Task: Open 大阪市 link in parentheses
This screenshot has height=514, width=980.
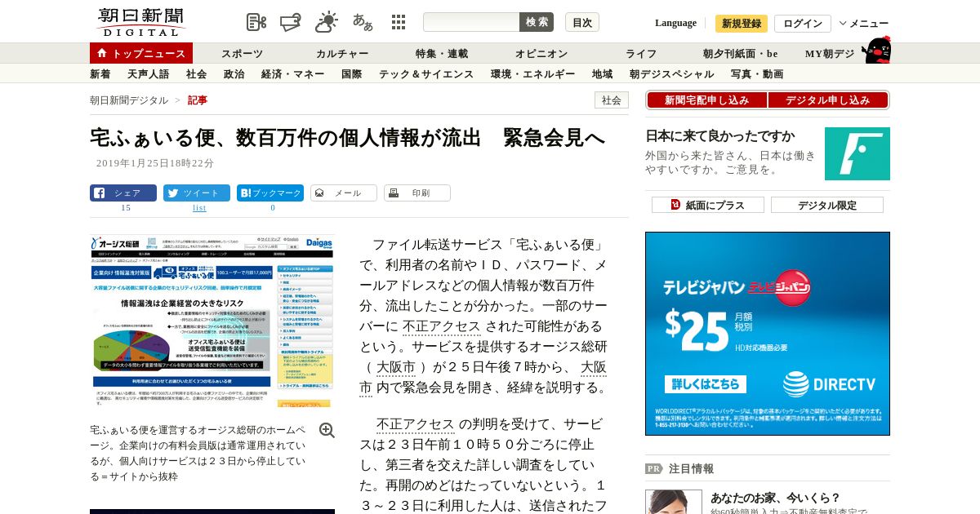Action: pyautogui.click(x=396, y=367)
